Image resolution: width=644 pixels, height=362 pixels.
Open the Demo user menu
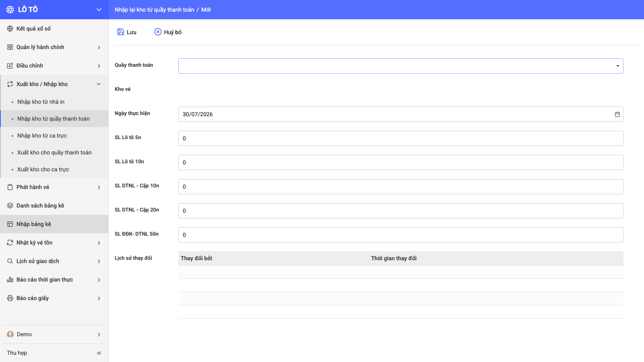[54, 334]
